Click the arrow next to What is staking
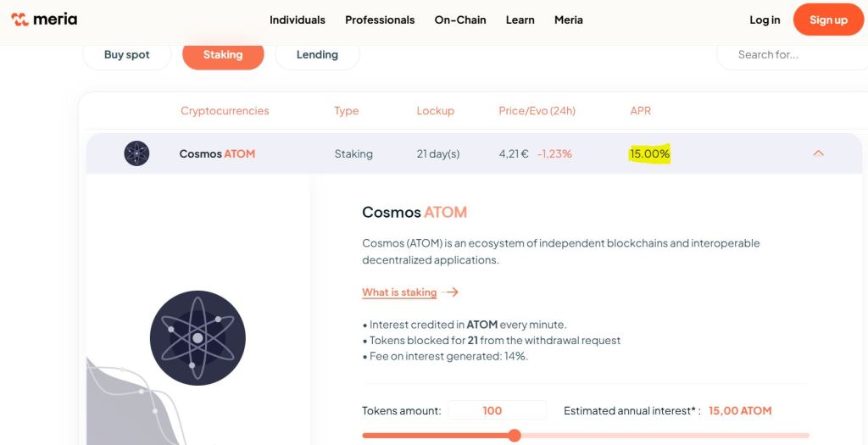The image size is (868, 445). 451,292
